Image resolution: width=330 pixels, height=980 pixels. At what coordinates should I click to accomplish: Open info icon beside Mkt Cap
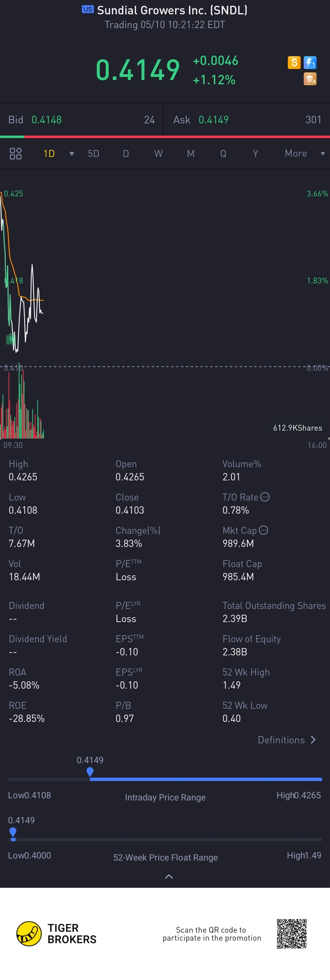tap(263, 530)
